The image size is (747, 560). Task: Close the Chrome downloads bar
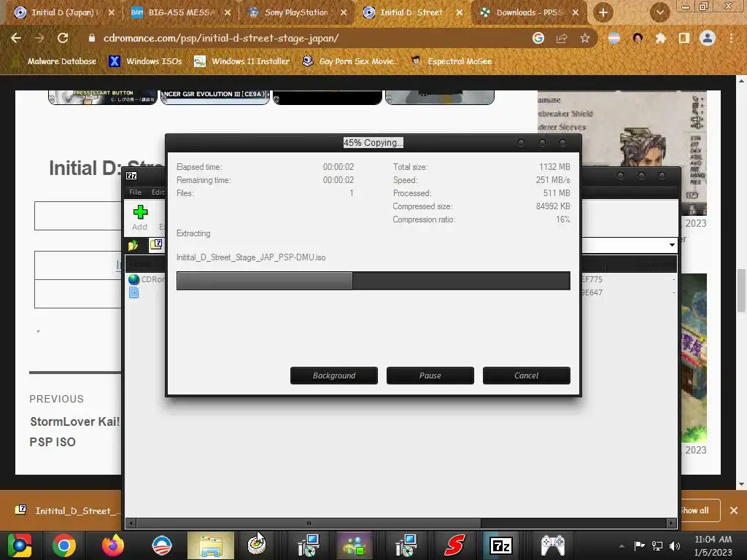tap(734, 510)
